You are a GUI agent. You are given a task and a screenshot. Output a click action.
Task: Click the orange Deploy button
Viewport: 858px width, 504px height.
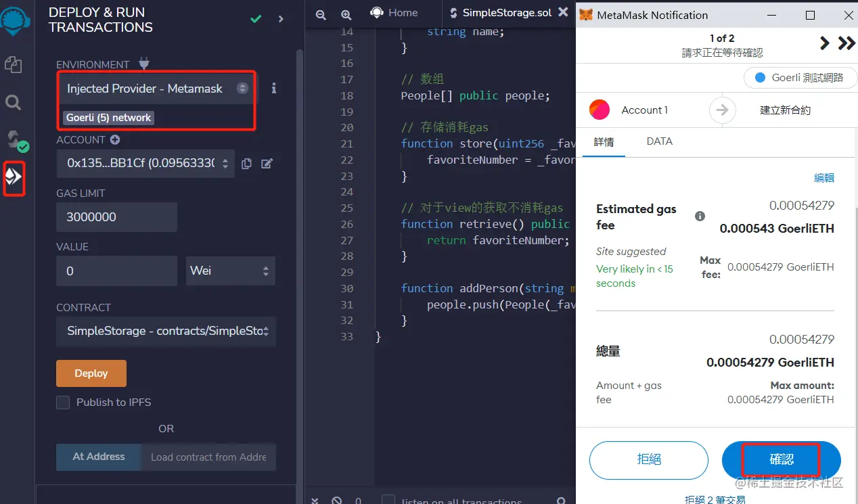91,373
